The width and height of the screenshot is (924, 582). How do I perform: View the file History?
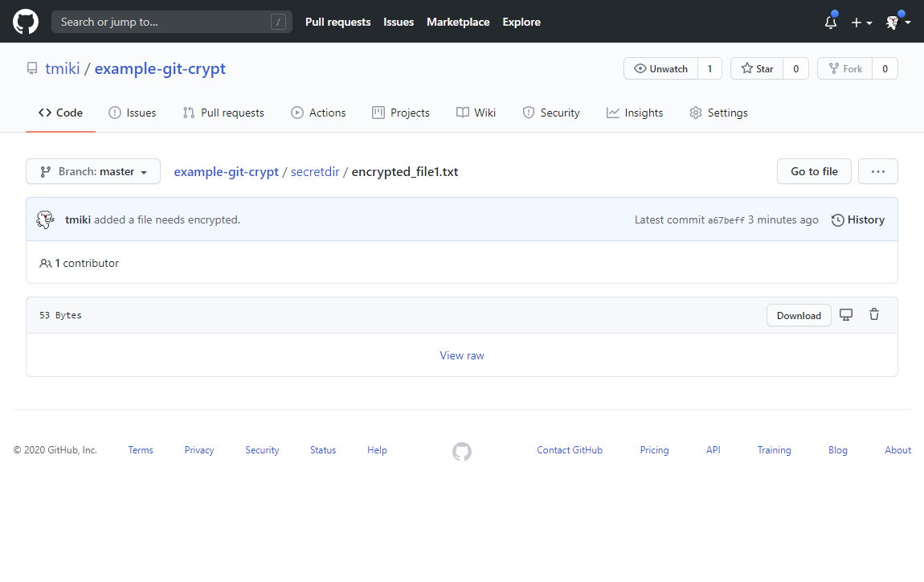(858, 219)
